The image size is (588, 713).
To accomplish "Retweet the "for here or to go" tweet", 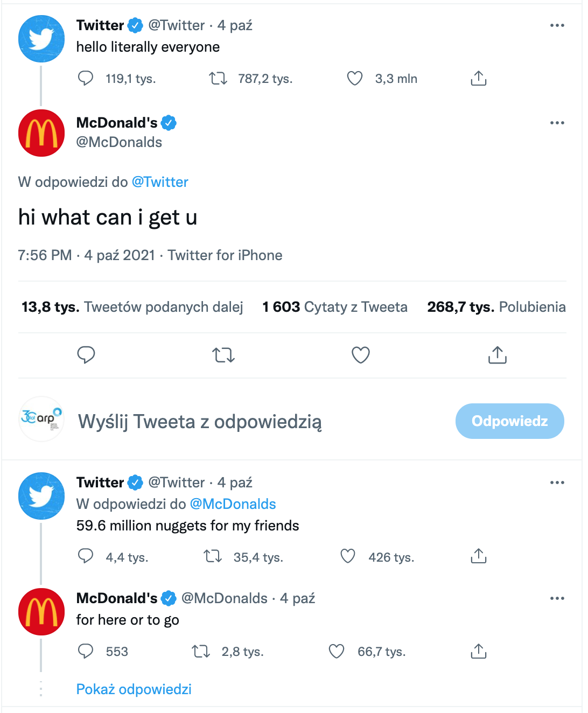I will pyautogui.click(x=201, y=652).
